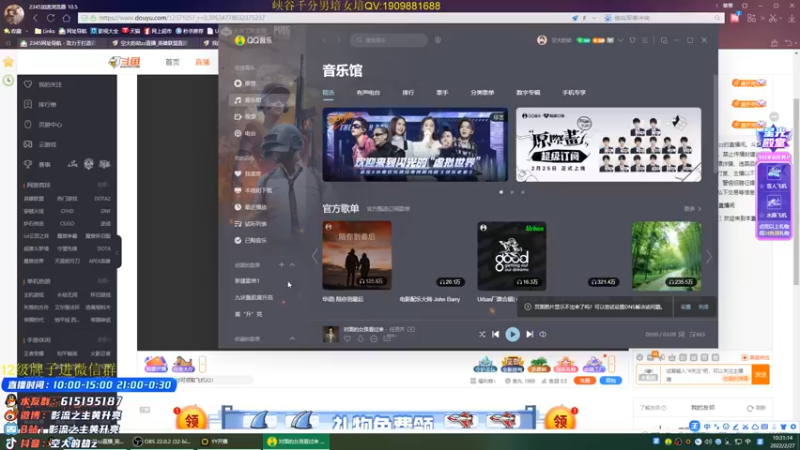Open comments for the current song
The image size is (800, 450).
click(x=387, y=339)
